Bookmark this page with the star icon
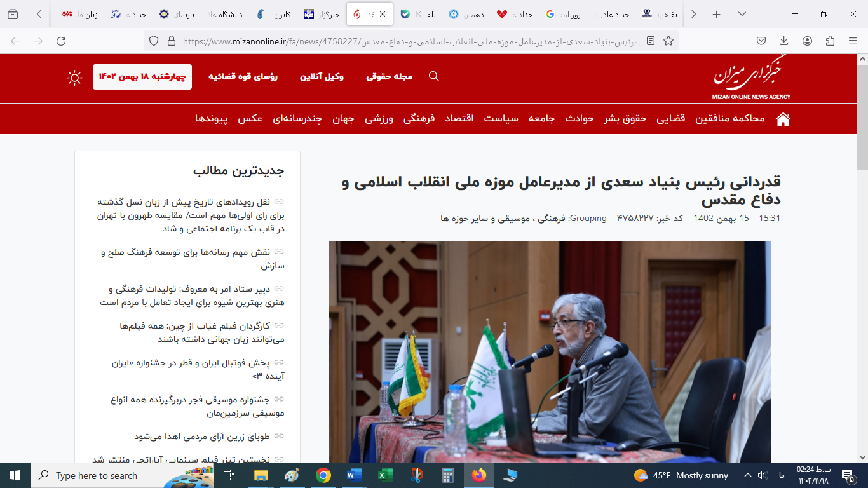The width and height of the screenshot is (868, 488). [668, 41]
